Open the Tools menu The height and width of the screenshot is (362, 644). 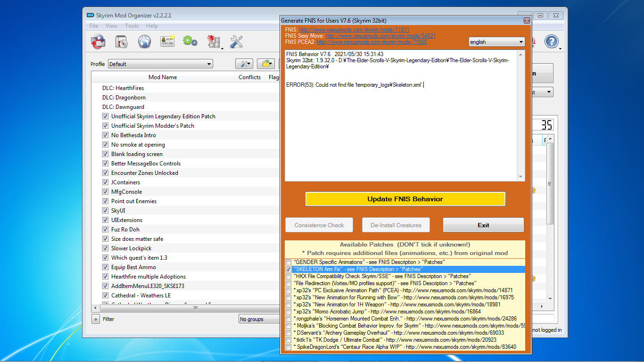click(x=132, y=26)
